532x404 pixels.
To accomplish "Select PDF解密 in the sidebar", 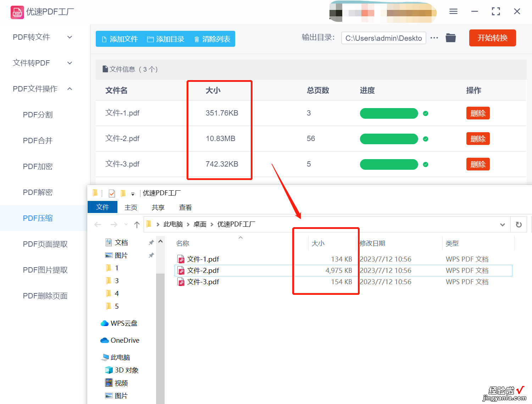I will coord(38,192).
